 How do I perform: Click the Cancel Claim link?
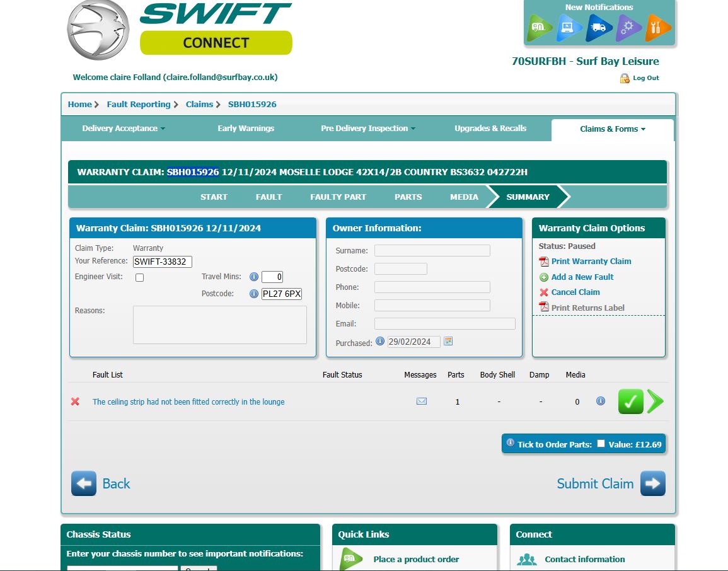pyautogui.click(x=575, y=292)
